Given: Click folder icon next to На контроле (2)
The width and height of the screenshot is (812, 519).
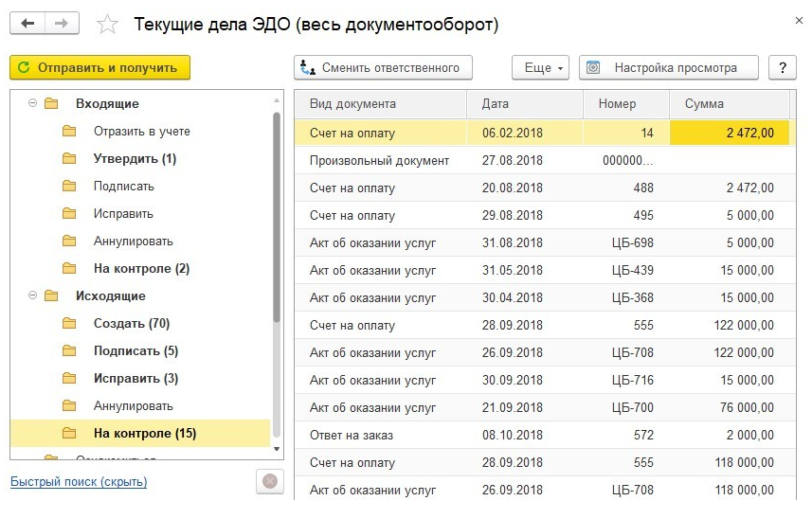Looking at the screenshot, I should pos(69,268).
